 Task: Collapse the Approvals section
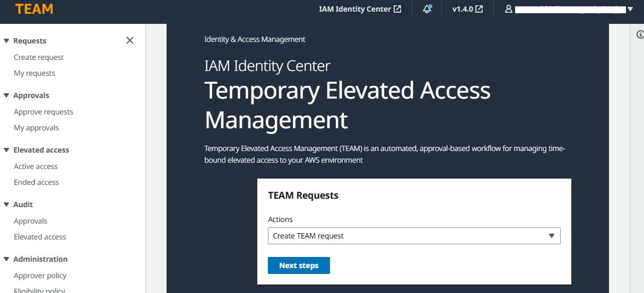tap(6, 95)
